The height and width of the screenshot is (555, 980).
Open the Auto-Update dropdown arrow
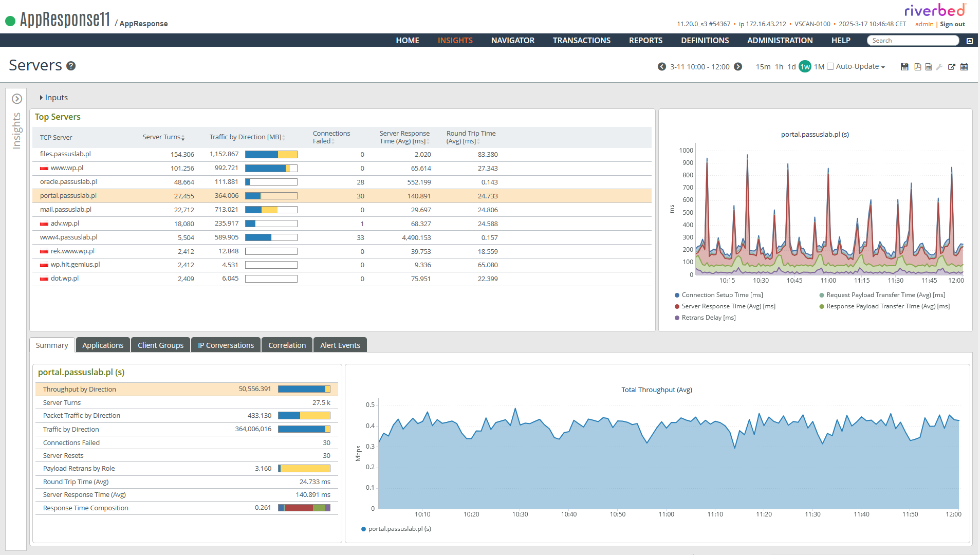tap(883, 67)
